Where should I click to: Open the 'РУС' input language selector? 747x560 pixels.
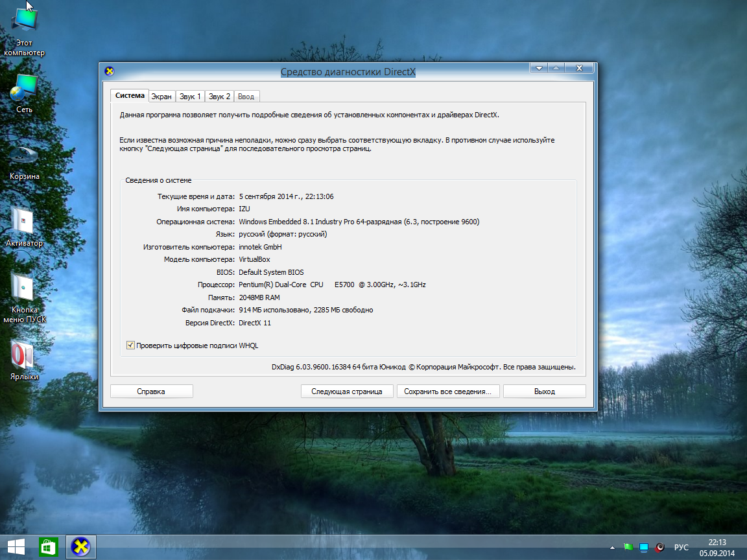[x=682, y=548]
